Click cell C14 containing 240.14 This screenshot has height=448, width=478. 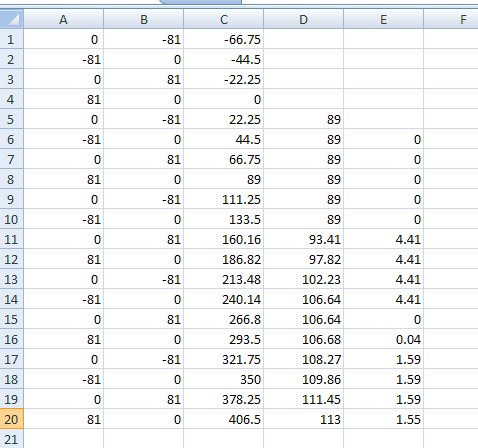[223, 299]
